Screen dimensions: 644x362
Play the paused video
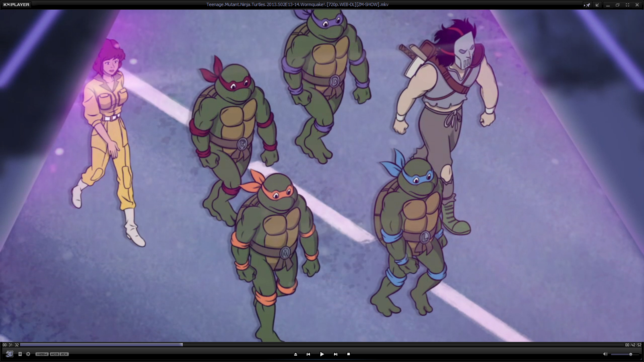pyautogui.click(x=322, y=354)
